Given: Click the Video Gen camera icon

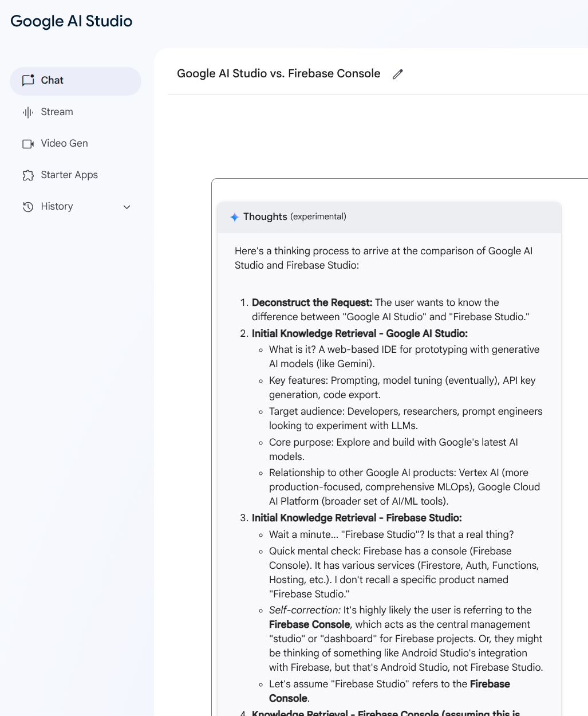Looking at the screenshot, I should [28, 144].
